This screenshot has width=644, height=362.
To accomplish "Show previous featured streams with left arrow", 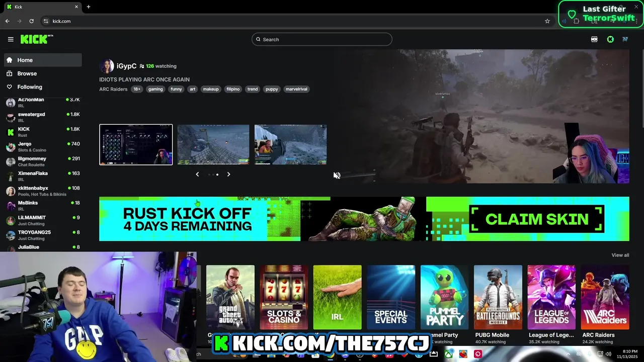I will tap(197, 174).
